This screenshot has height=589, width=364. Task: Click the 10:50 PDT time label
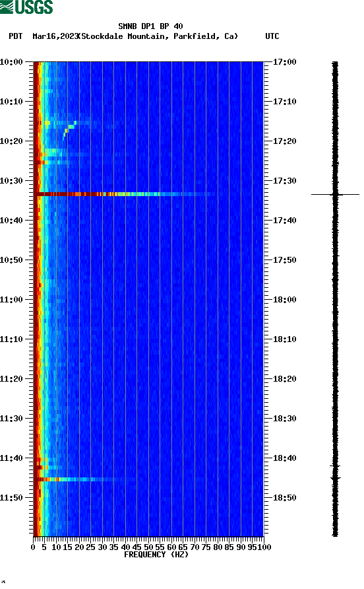point(11,260)
